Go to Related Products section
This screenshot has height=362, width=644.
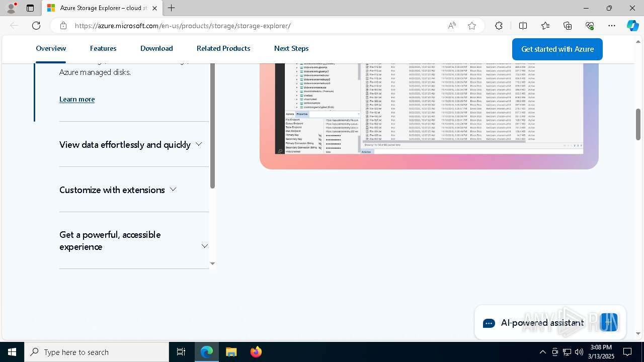[x=223, y=48]
